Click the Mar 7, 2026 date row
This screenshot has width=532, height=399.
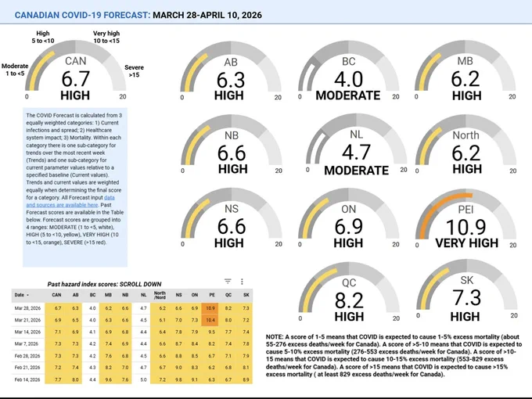pos(132,344)
